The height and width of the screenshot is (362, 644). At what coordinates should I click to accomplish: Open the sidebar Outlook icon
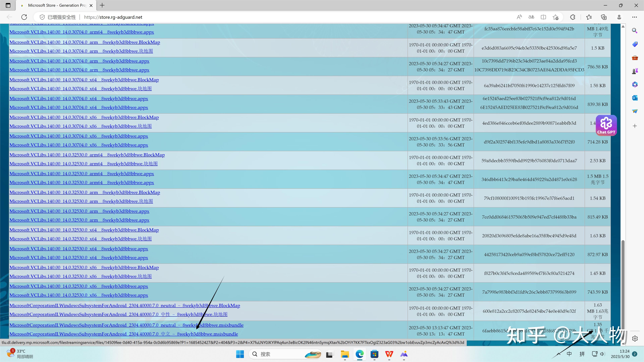[635, 98]
